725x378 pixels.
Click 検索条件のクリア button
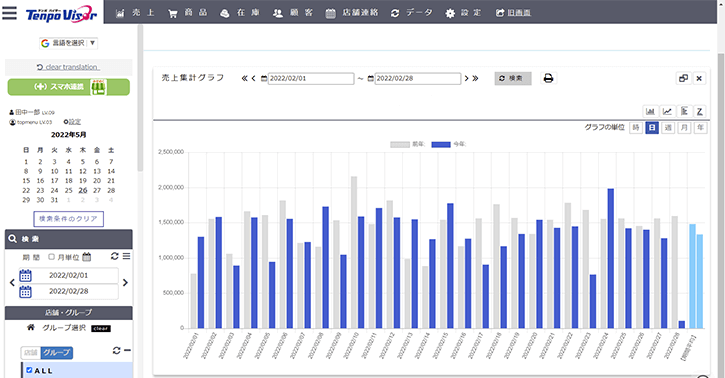point(68,219)
